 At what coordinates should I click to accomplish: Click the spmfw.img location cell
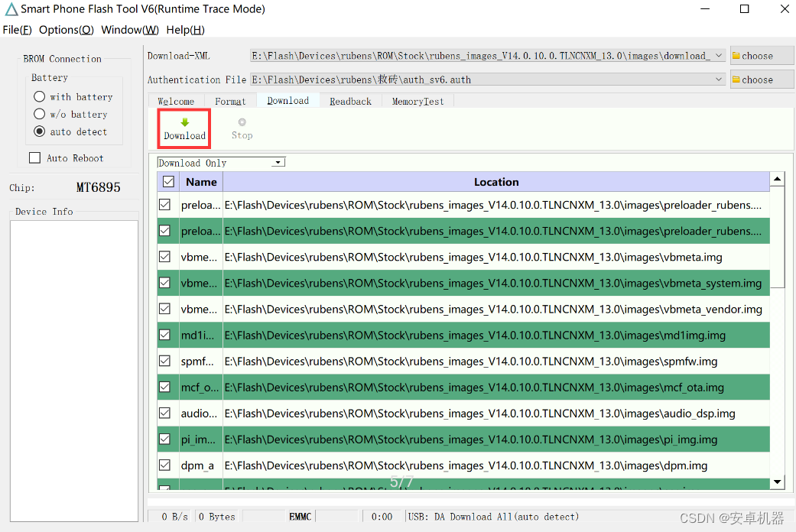pos(496,361)
